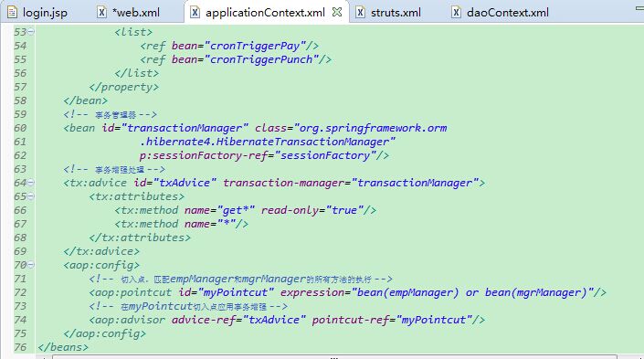Image resolution: width=644 pixels, height=359 pixels.
Task: Click the transaction-manager attribute name
Action: pyautogui.click(x=284, y=183)
